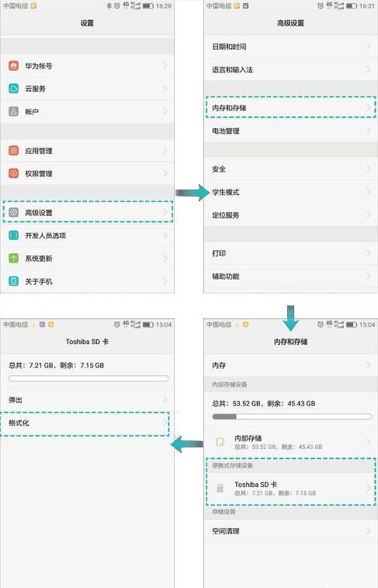Open the system update (系统更新) arrow icon
The image size is (378, 588).
point(13,259)
